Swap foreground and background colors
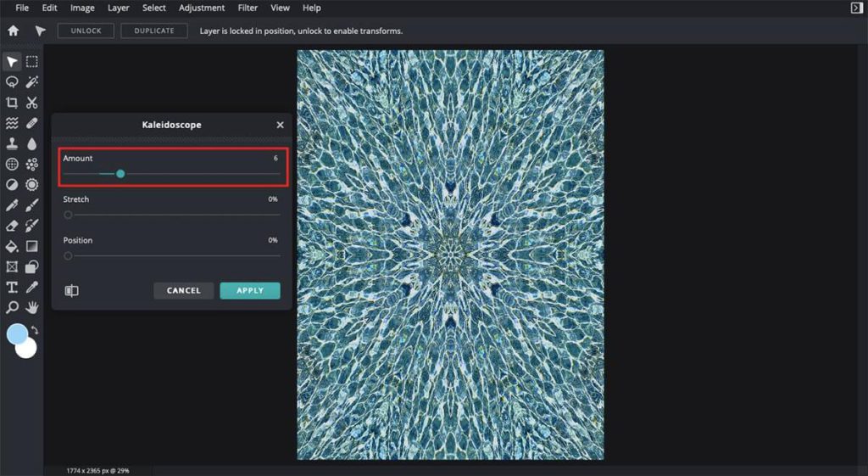 pyautogui.click(x=35, y=329)
